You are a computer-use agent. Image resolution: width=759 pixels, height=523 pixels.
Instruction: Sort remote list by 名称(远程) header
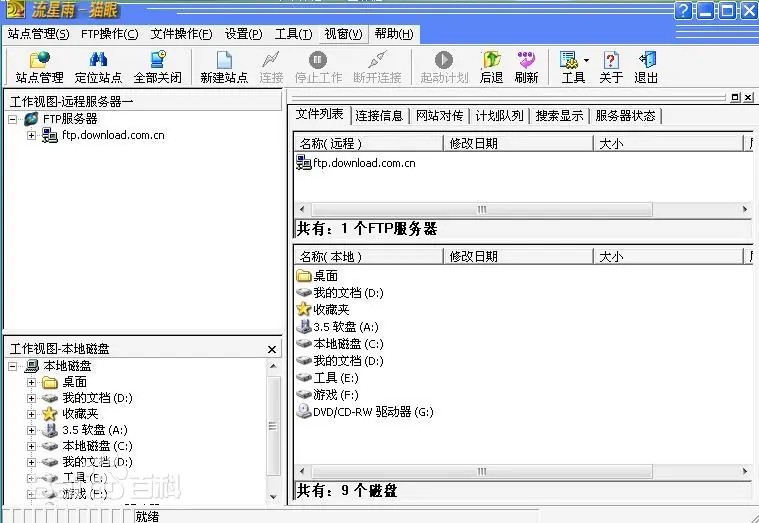(x=369, y=143)
